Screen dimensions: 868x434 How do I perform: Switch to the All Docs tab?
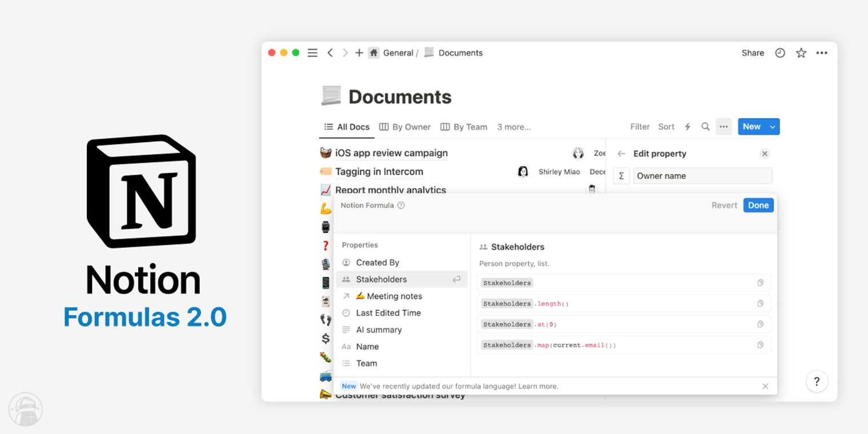[347, 127]
